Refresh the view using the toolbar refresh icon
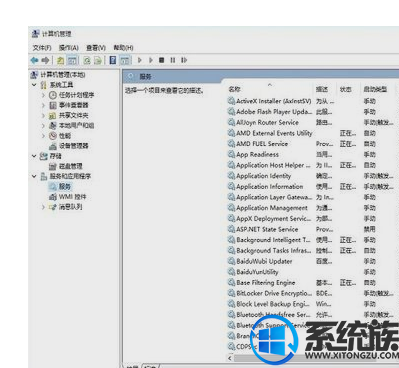 (x=87, y=60)
